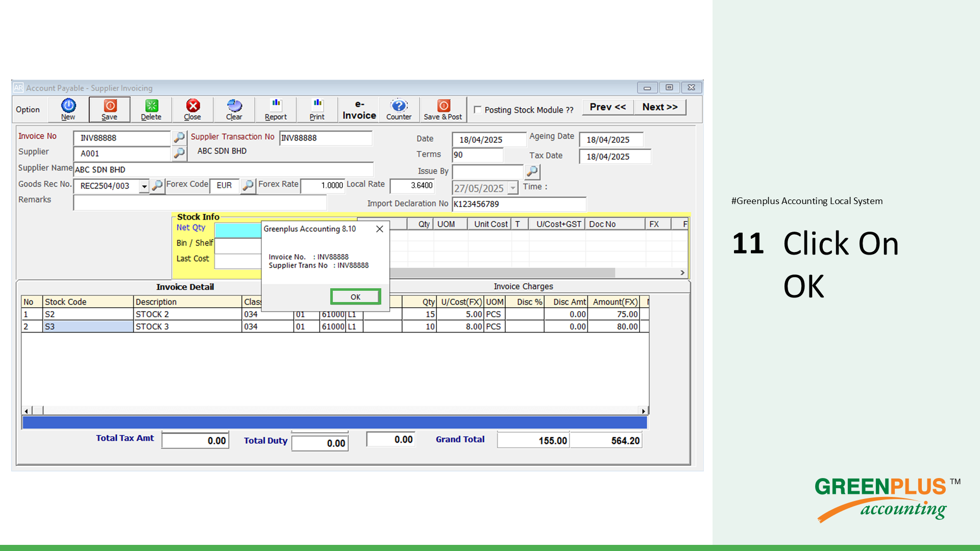Viewport: 980px width, 551px height.
Task: Close the Greenplus Accounting 8.10 dialog
Action: pos(379,229)
